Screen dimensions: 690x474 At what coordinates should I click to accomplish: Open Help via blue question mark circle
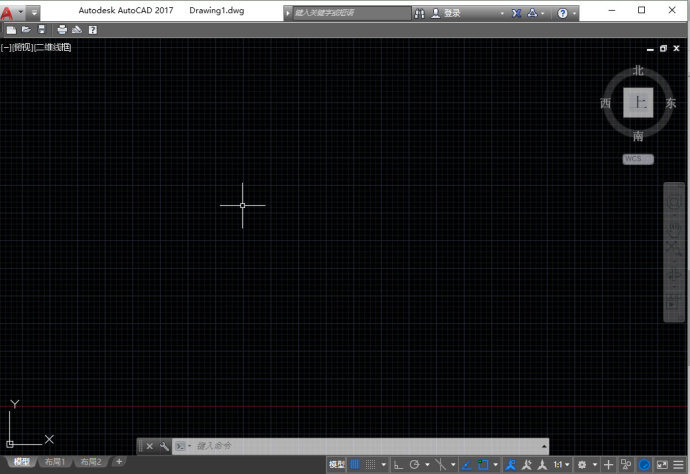(x=562, y=14)
